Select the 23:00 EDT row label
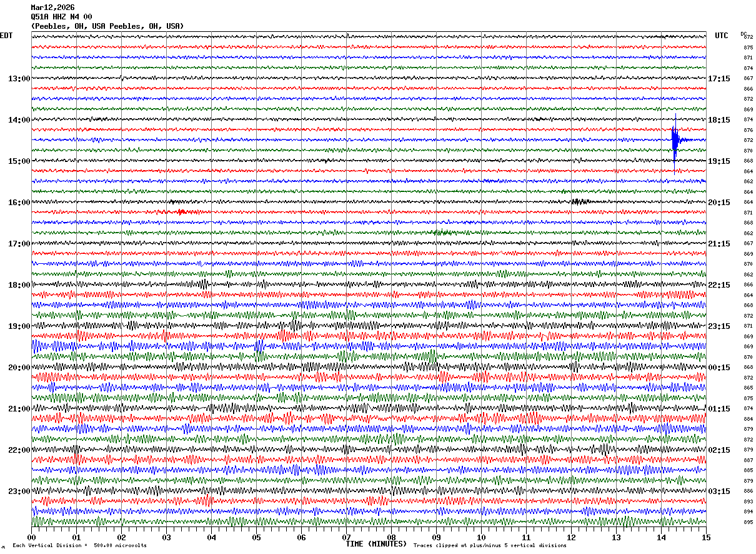Viewport: 756px width, 554px height. 19,491
